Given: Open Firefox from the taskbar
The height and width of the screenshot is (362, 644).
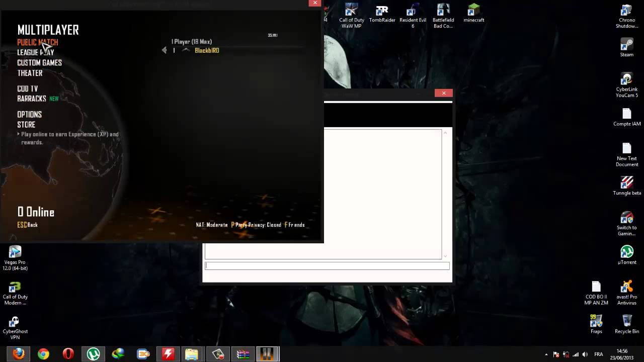Looking at the screenshot, I should (19, 354).
